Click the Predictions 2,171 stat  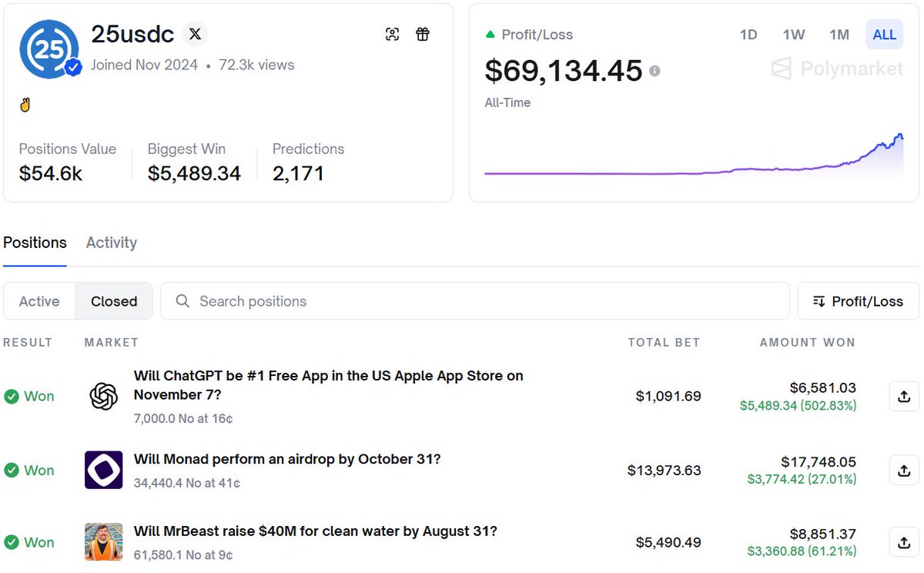(x=308, y=162)
